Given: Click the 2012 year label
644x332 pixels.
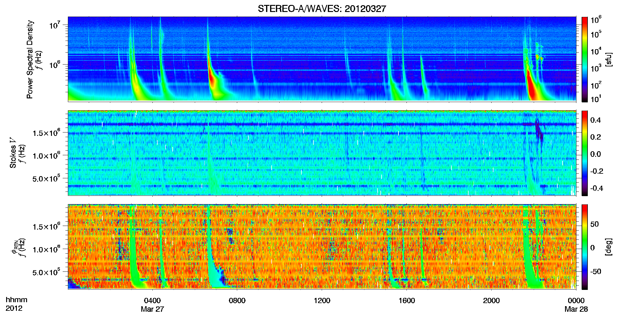Looking at the screenshot, I should click(14, 308).
